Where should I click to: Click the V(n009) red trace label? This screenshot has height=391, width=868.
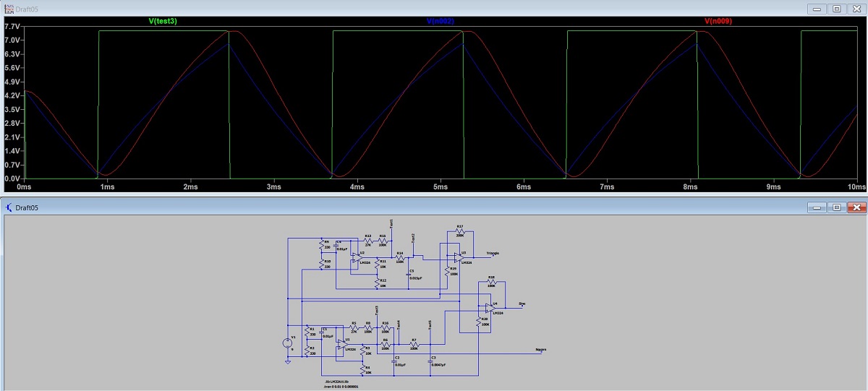(718, 22)
